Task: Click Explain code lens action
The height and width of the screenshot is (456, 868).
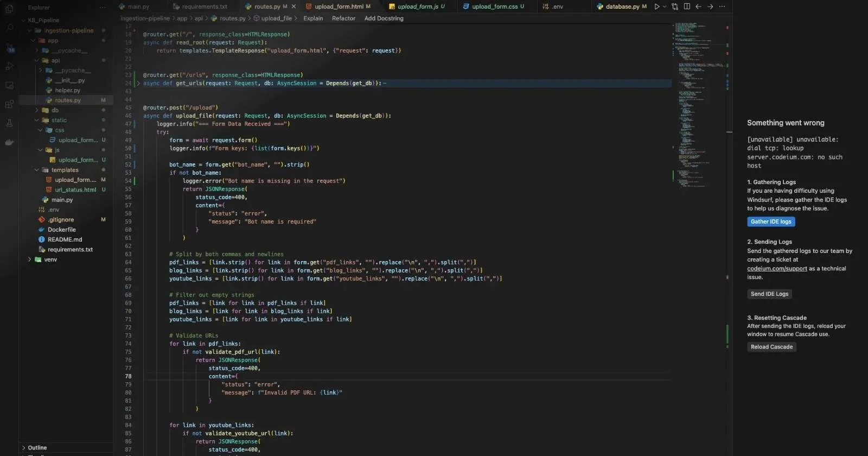Action: (313, 18)
